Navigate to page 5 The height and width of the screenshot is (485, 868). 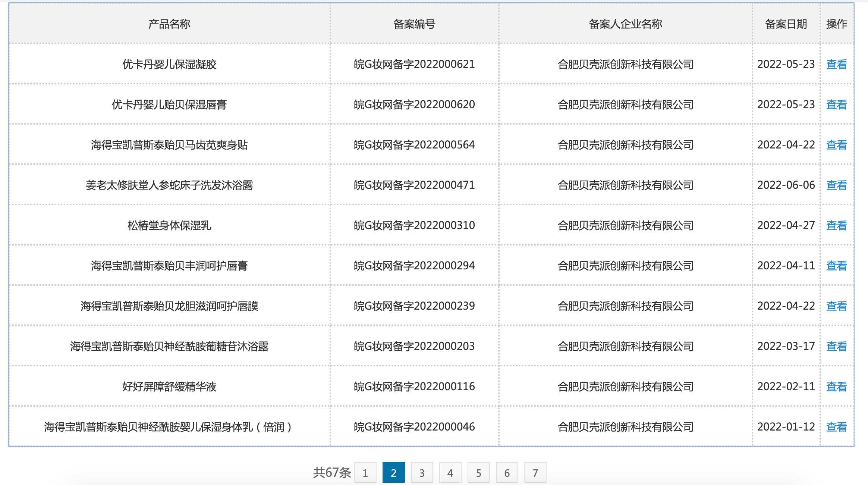point(479,473)
